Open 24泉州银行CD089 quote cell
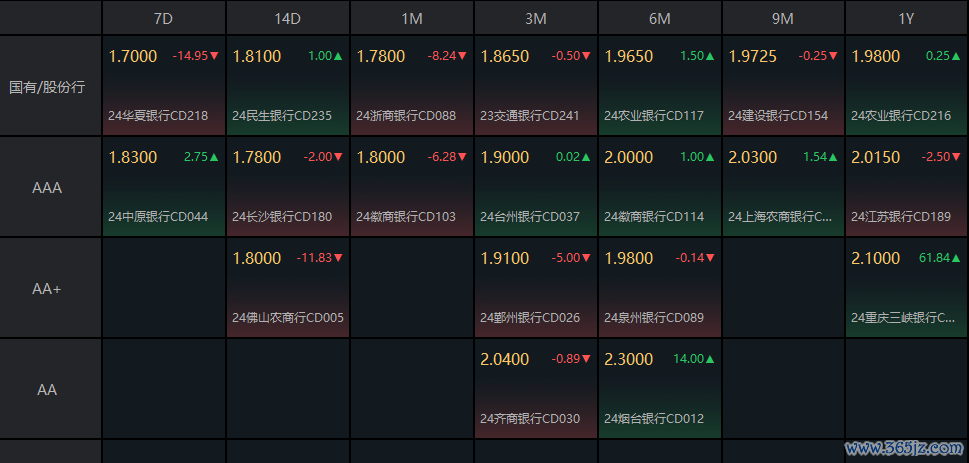 (x=659, y=288)
